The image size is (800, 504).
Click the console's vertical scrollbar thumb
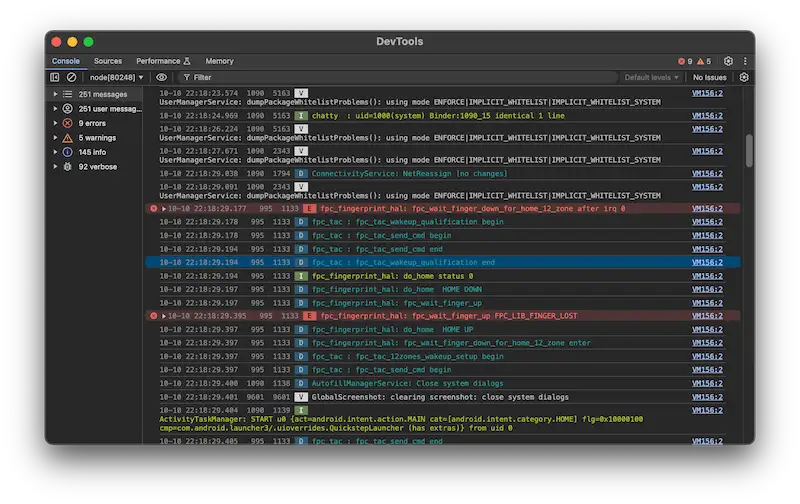tap(749, 150)
